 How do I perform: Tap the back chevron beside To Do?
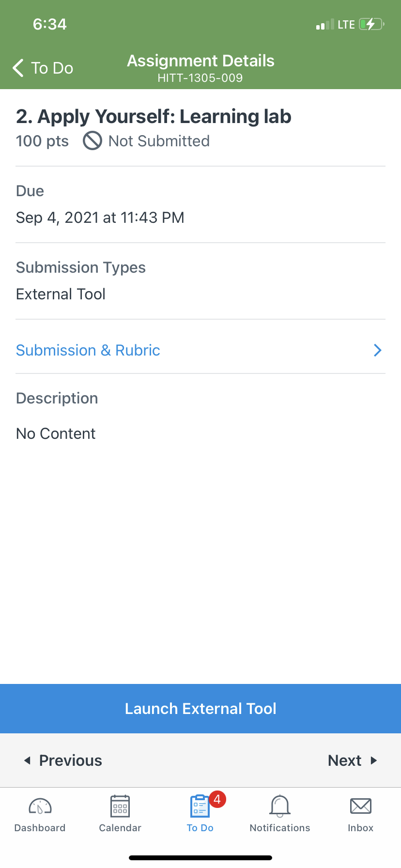pyautogui.click(x=18, y=68)
